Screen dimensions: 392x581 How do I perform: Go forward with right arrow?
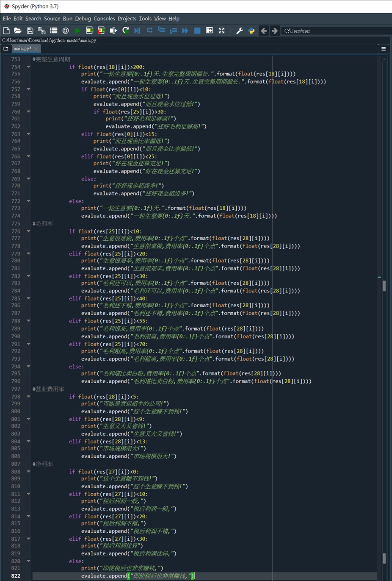pyautogui.click(x=274, y=31)
